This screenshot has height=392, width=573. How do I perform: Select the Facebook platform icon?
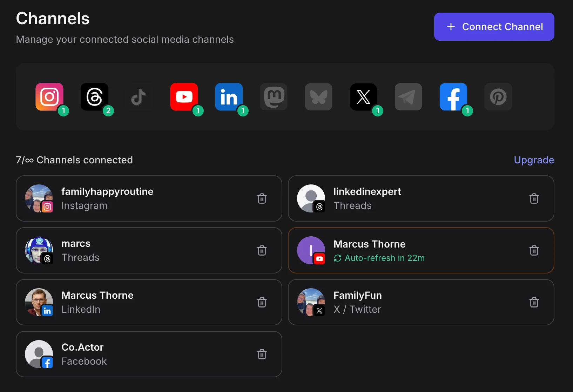click(453, 97)
